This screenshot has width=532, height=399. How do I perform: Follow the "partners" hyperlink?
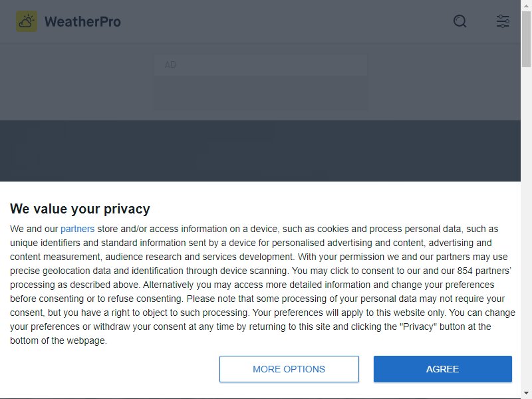point(77,229)
